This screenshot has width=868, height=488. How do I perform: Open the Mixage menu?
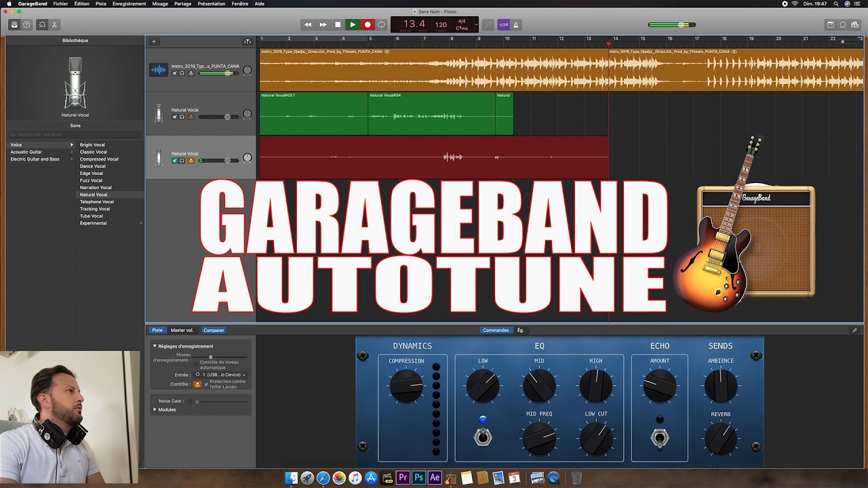click(x=160, y=3)
